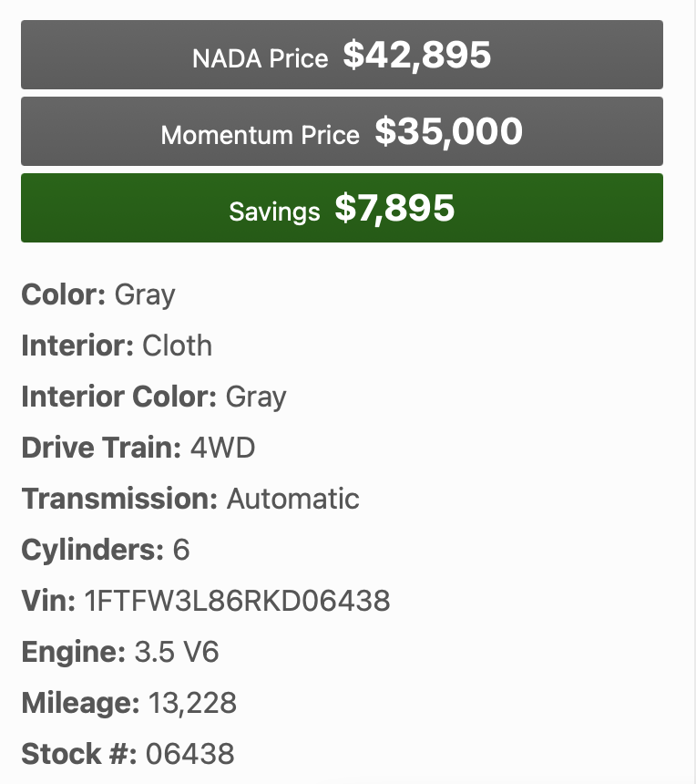The image size is (696, 784).
Task: Click the stock number 06438
Action: [x=189, y=754]
